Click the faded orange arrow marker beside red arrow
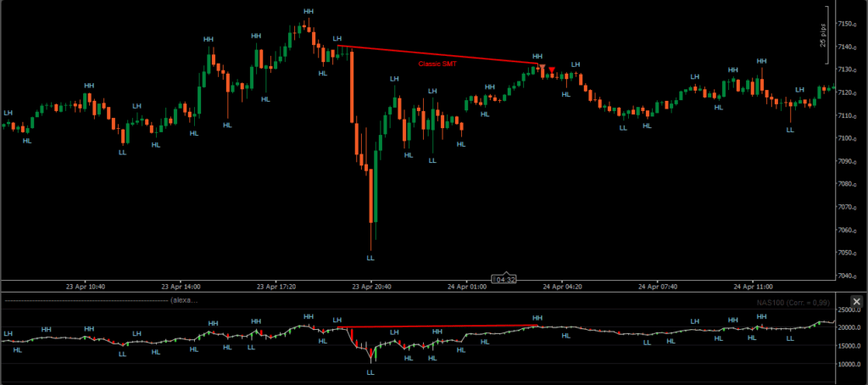Viewport: 868px width, 385px height. 542,68
